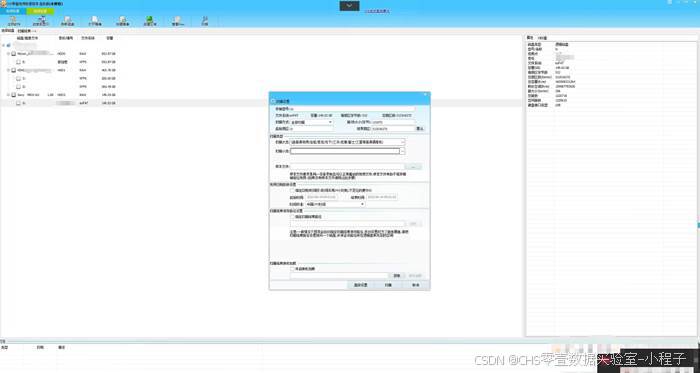Click the ellipsis button beside the main-category field
This screenshot has height=373, width=700.
point(403,142)
